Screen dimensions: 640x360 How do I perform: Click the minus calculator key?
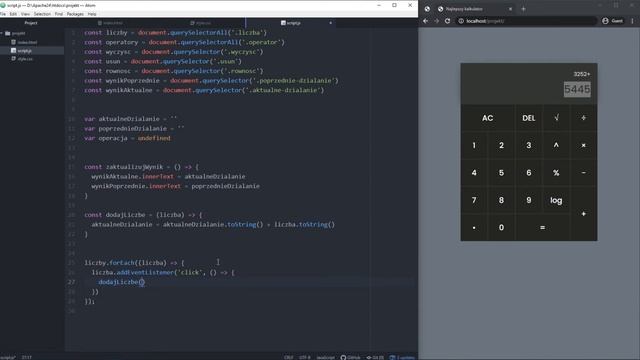[x=584, y=173]
